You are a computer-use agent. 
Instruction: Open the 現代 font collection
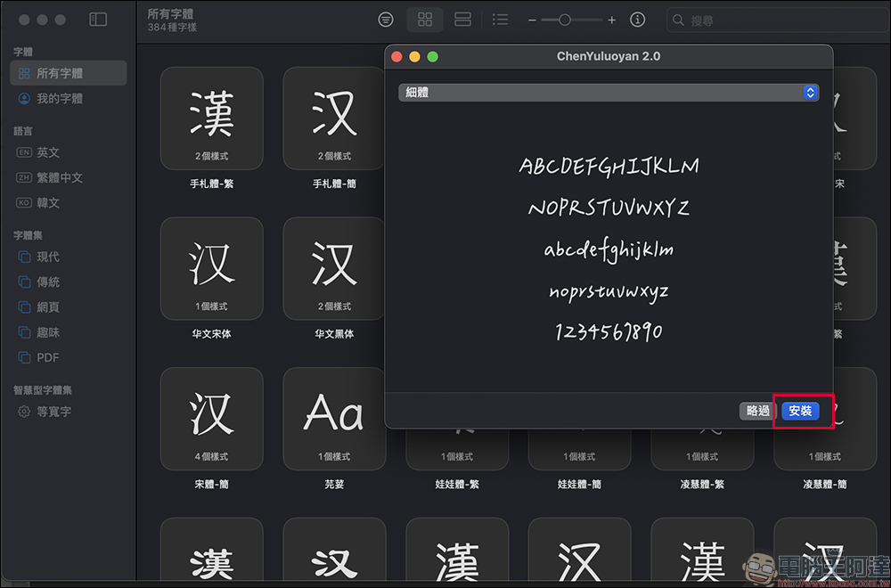click(69, 257)
